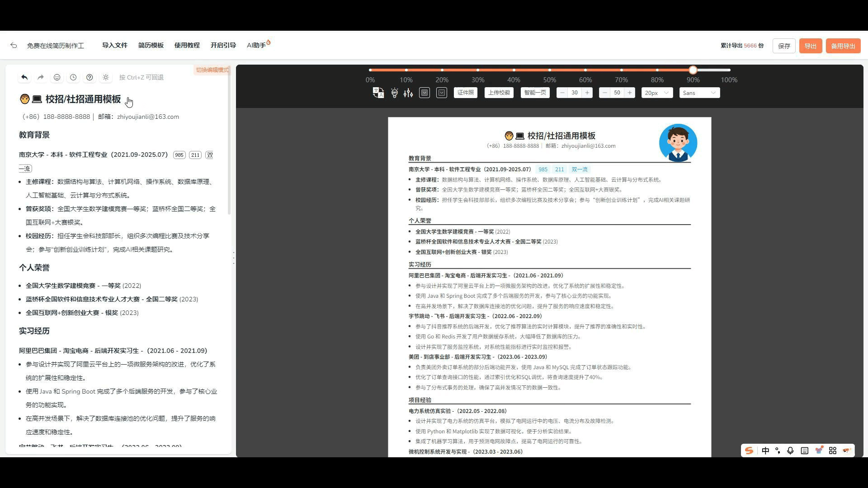868x488 pixels.
Task: Open the history clock icon
Action: [x=73, y=78]
